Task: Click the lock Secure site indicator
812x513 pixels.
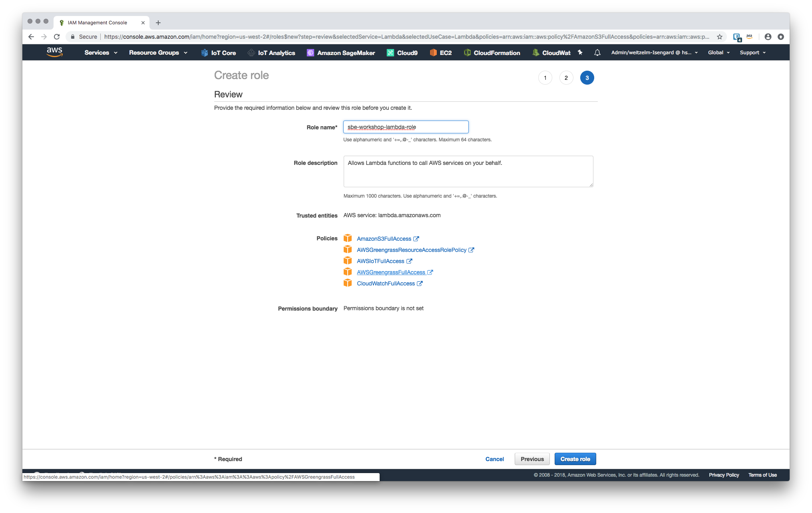Action: point(84,37)
